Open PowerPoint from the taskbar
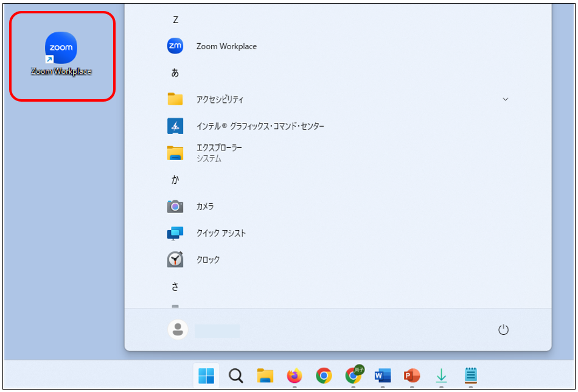Image resolution: width=578 pixels, height=392 pixels. [412, 376]
